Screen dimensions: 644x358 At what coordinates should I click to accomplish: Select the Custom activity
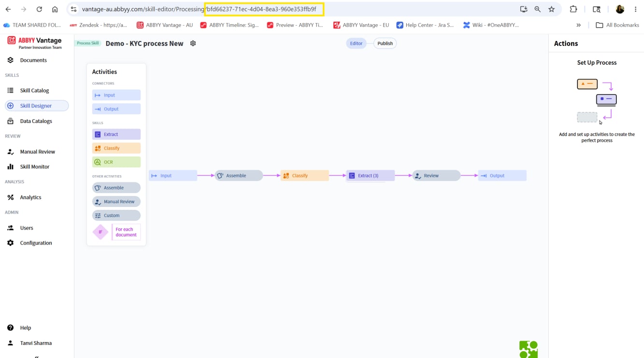click(x=116, y=216)
